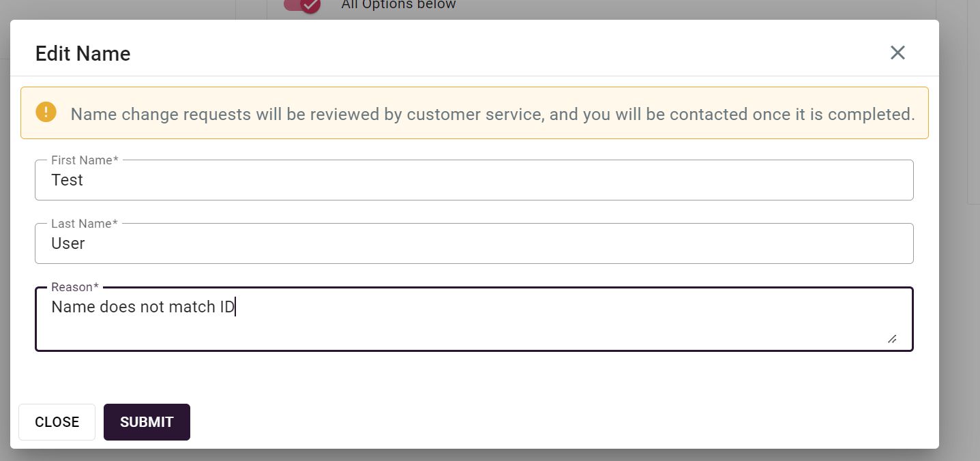This screenshot has width=980, height=461.
Task: Close the Edit Name dialog with X icon
Action: (x=897, y=53)
